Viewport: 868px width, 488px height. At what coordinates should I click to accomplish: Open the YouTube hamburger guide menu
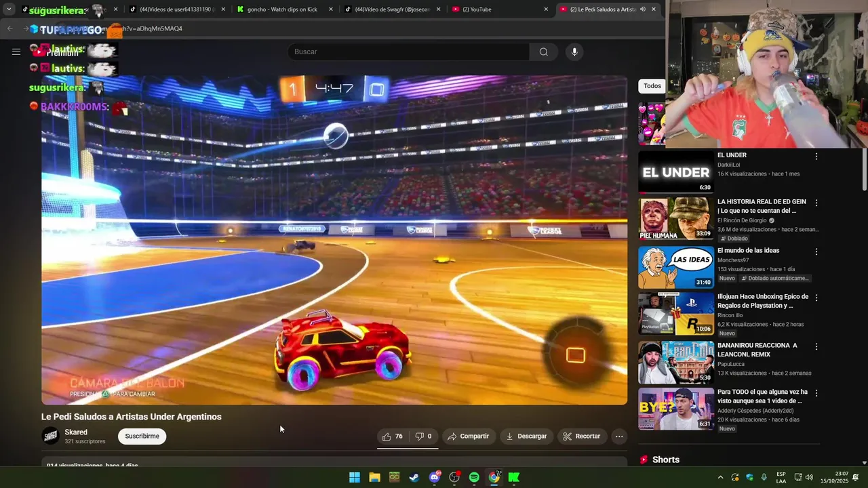(16, 52)
